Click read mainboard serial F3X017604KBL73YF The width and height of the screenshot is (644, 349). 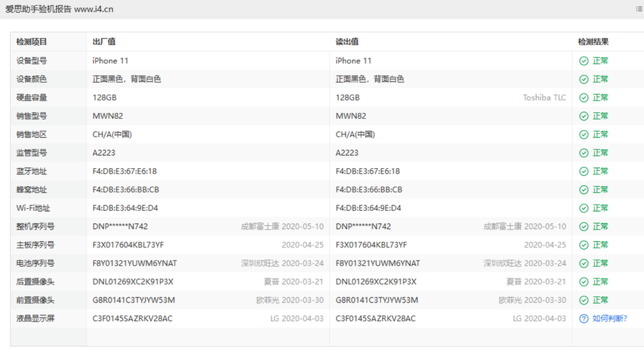(371, 245)
